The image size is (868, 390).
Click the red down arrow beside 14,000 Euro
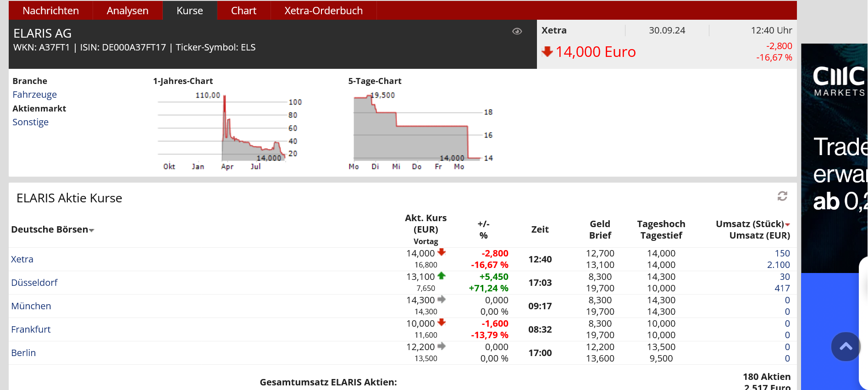[x=547, y=51]
